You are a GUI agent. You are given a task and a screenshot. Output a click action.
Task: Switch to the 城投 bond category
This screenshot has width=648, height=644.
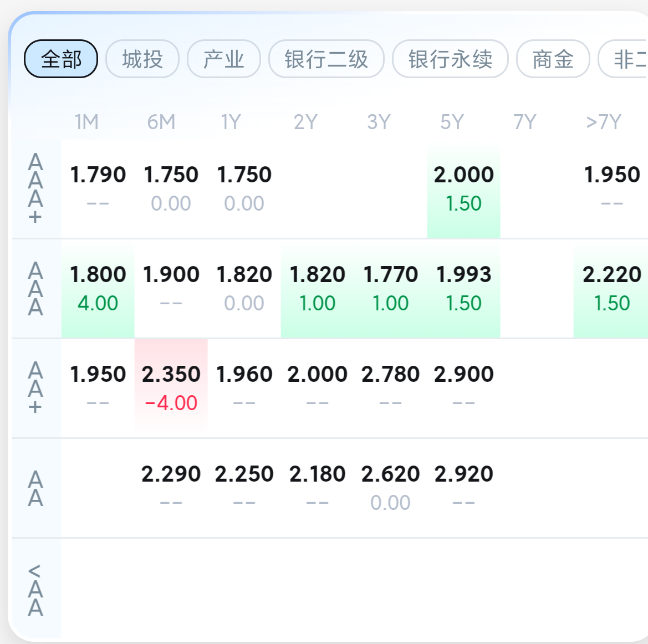[142, 59]
